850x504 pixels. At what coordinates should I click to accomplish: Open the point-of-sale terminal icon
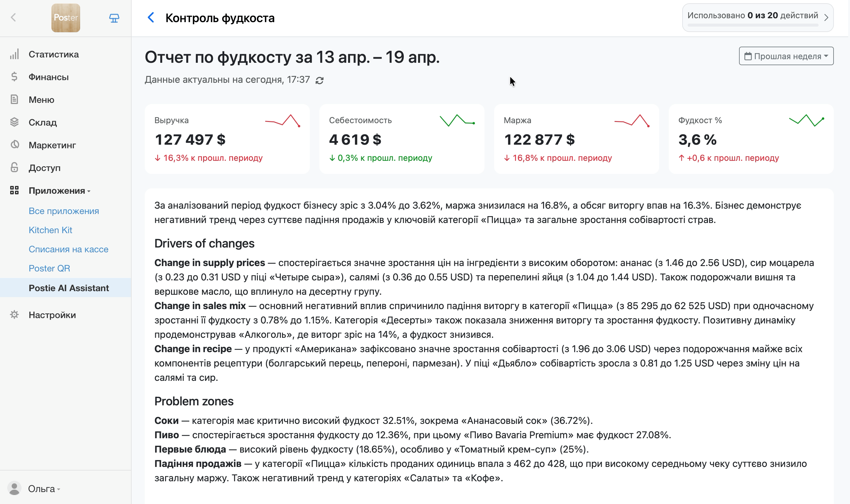click(x=114, y=18)
